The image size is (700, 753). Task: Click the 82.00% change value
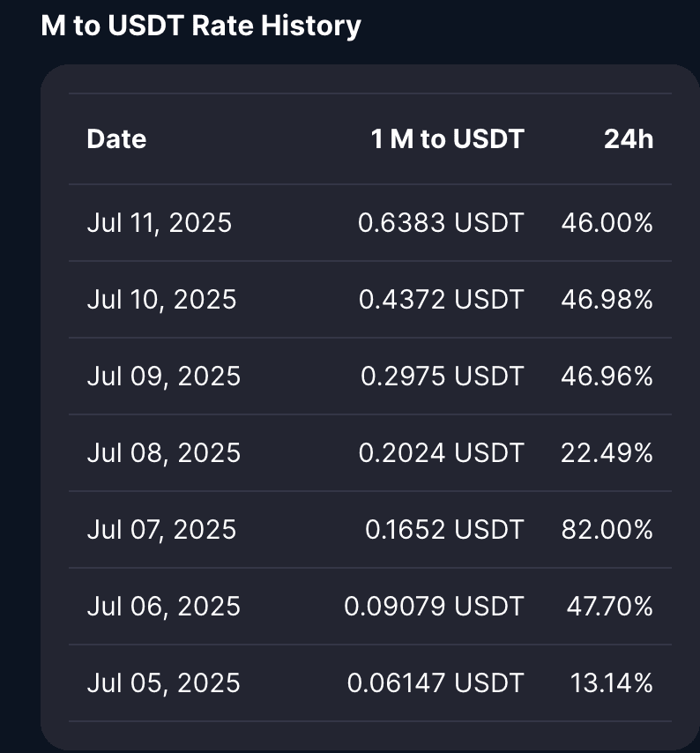607,530
